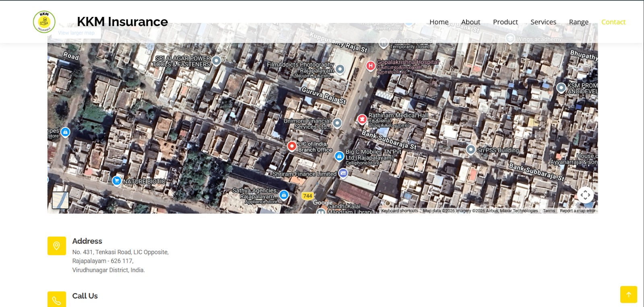Open the LIC of India map marker
This screenshot has height=307, width=644.
292,146
